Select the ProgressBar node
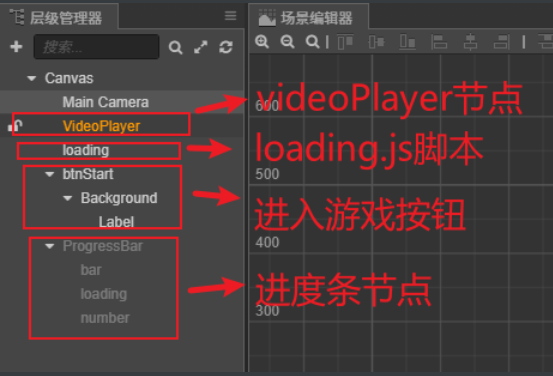This screenshot has width=553, height=376. pyautogui.click(x=103, y=246)
